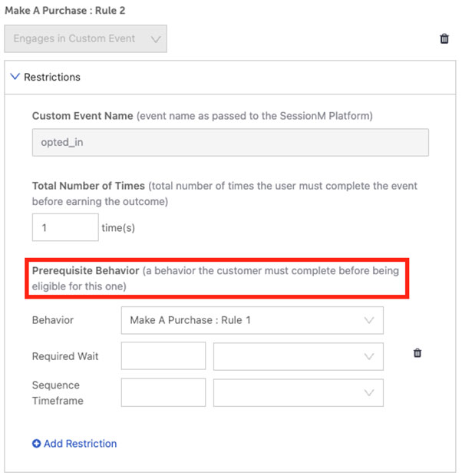Focus the Total Number of Times box

(x=65, y=227)
